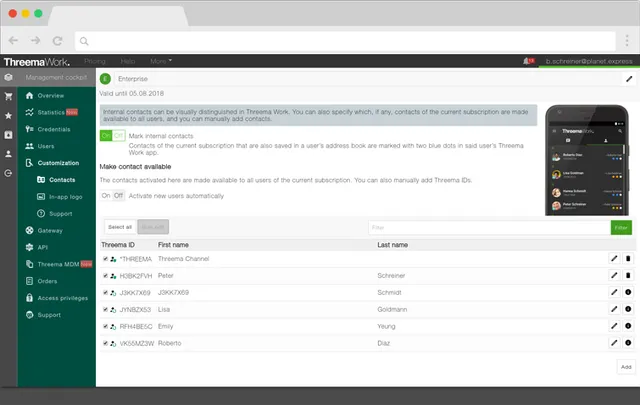Uncheck the *THREEMA row checkbox
Viewport: 640px width, 405px height.
coord(105,259)
